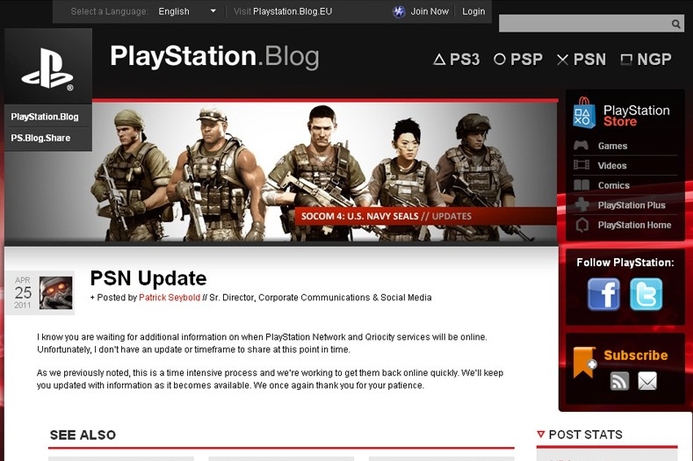
Task: Subscribe via the email envelope icon
Action: pos(647,381)
